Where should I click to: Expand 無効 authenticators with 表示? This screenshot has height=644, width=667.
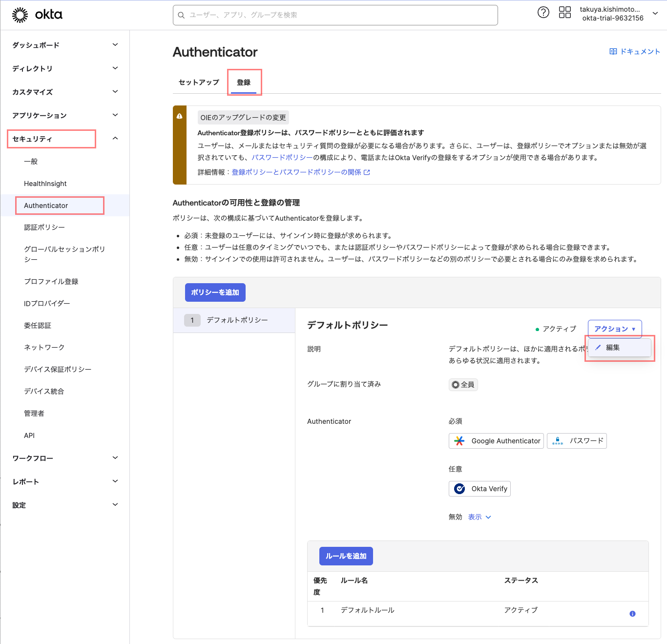click(479, 517)
